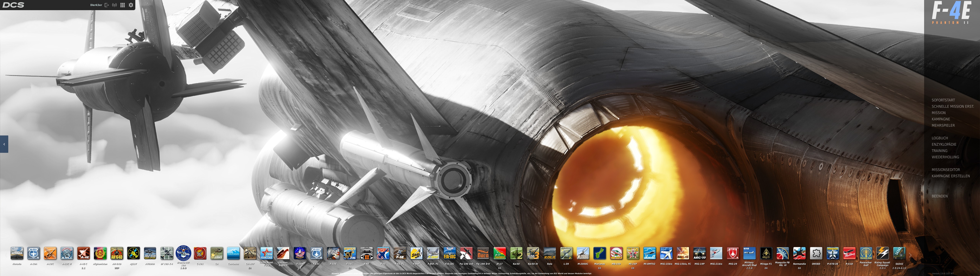The width and height of the screenshot is (980, 276).
Task: Select the A-10A module icon
Action: click(x=33, y=253)
